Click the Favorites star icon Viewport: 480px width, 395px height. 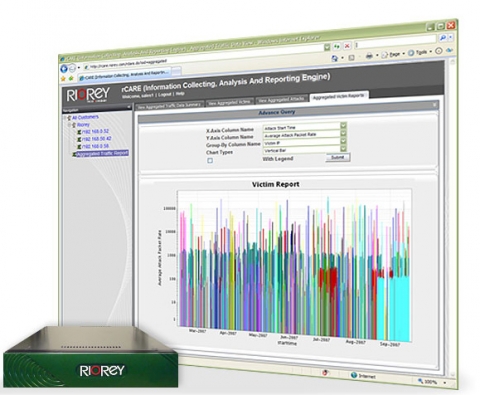[x=63, y=79]
